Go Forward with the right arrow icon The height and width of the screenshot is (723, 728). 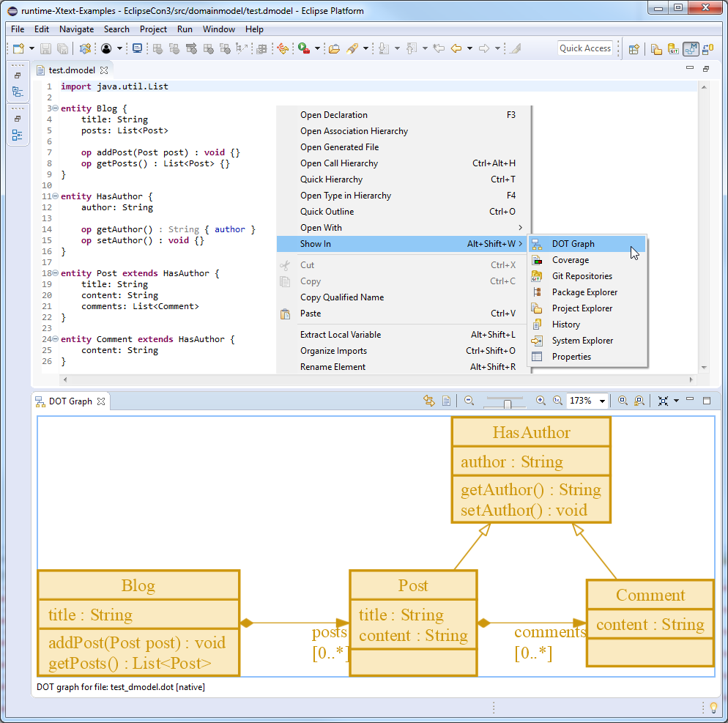484,48
